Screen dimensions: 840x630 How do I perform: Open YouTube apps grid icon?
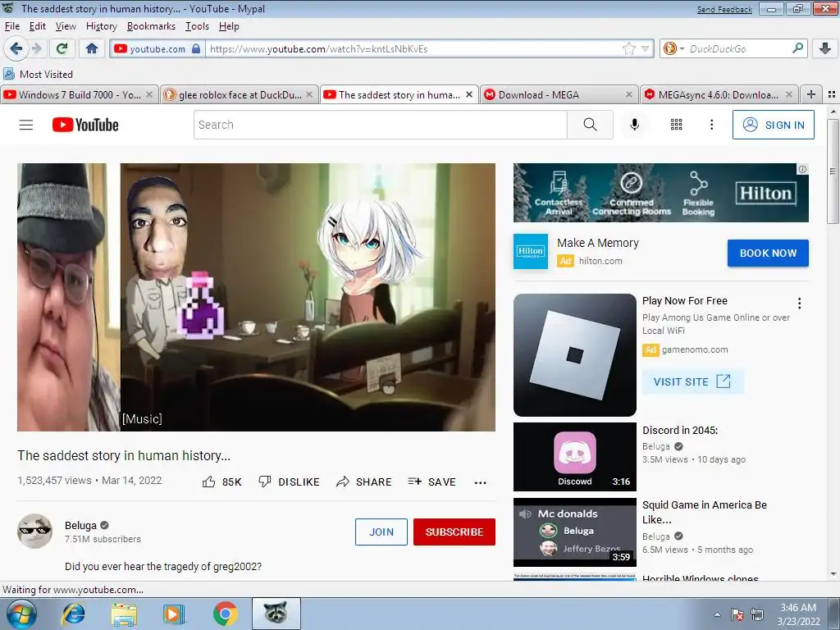(677, 125)
